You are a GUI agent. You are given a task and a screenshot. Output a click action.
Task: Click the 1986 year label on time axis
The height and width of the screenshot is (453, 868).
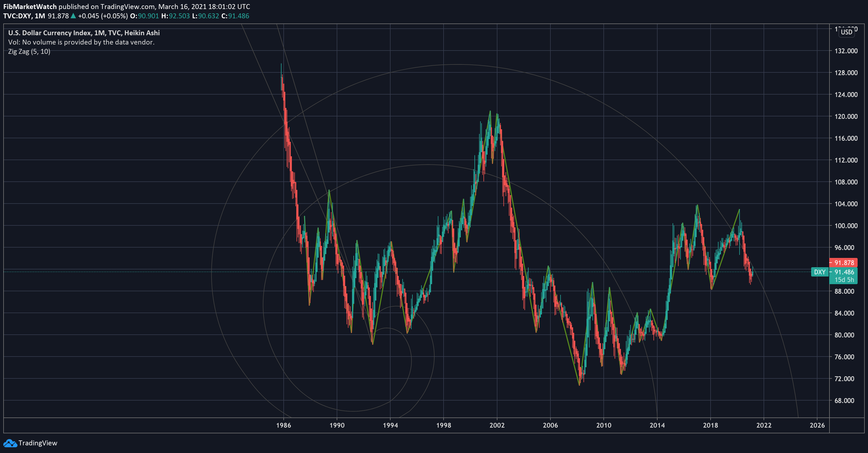click(x=283, y=425)
